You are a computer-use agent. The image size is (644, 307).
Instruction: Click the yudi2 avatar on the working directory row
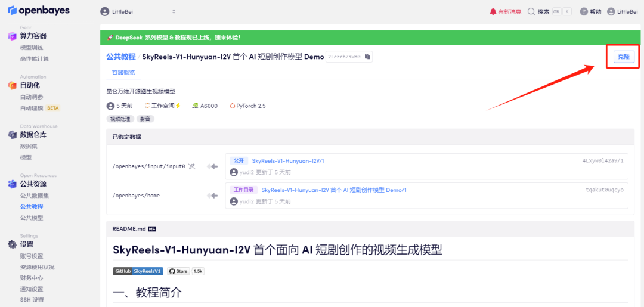pos(234,201)
